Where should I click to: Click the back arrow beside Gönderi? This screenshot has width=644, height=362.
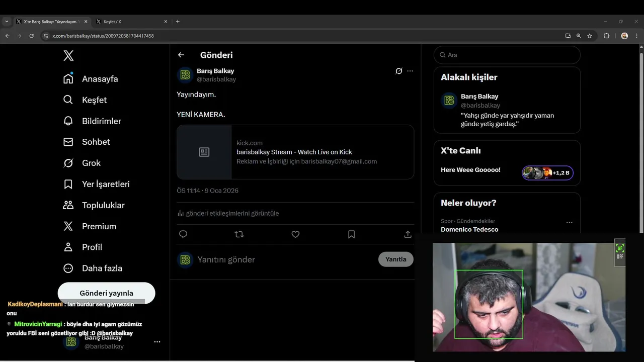pos(181,55)
